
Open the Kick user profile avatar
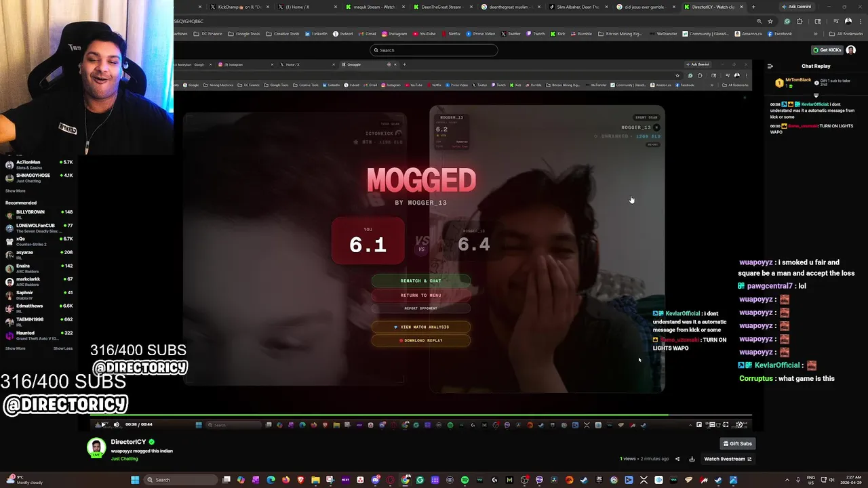850,50
